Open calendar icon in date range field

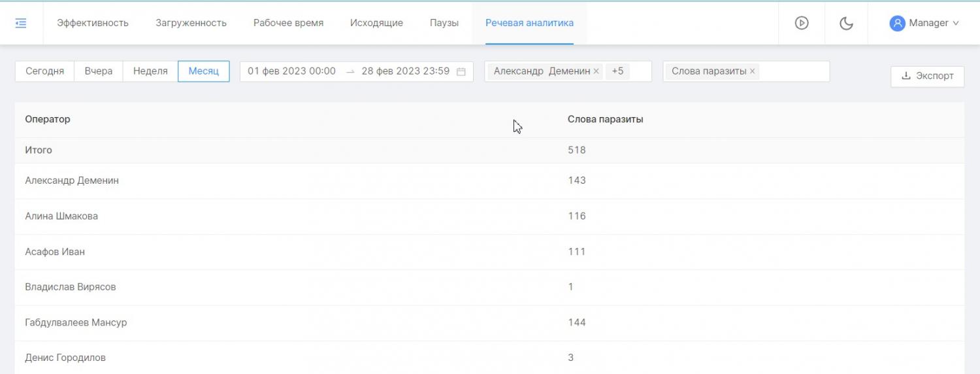click(461, 72)
